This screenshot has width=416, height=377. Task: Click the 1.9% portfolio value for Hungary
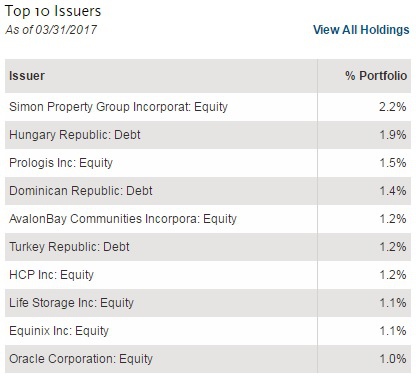pos(393,135)
